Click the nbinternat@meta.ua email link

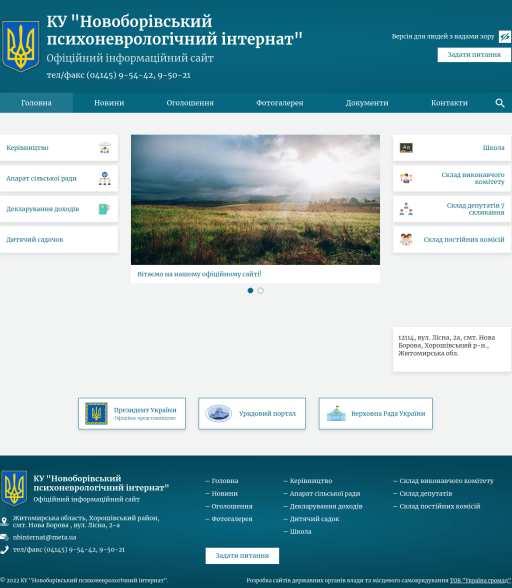[x=44, y=537]
